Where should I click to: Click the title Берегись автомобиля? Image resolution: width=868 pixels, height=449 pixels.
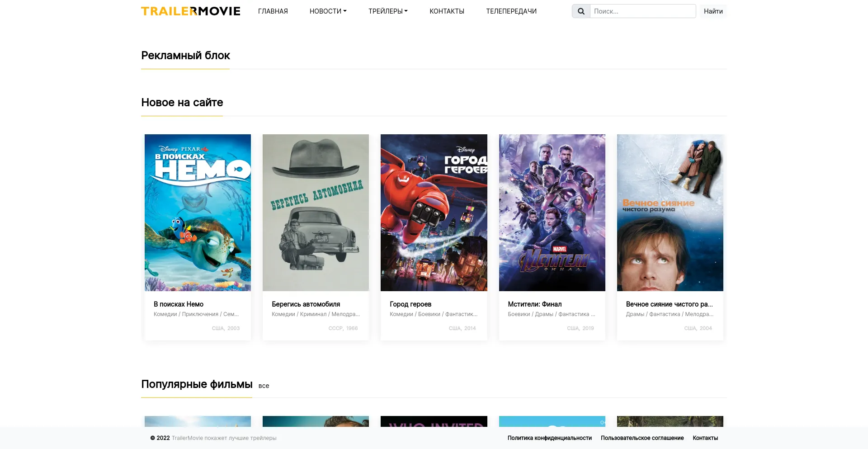click(306, 304)
